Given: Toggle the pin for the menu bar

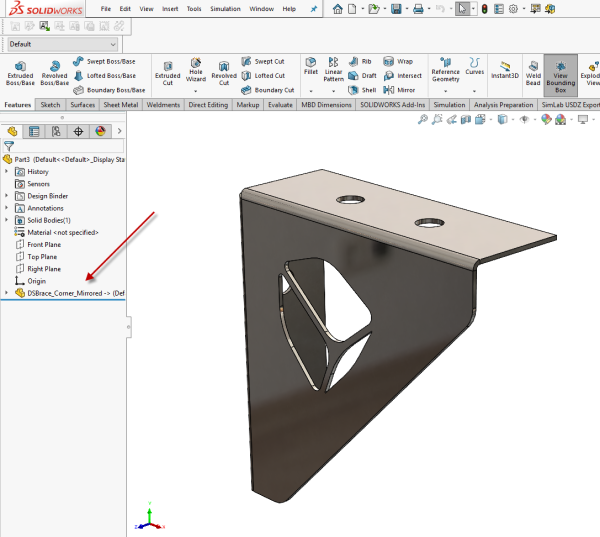Looking at the screenshot, I should click(x=315, y=9).
